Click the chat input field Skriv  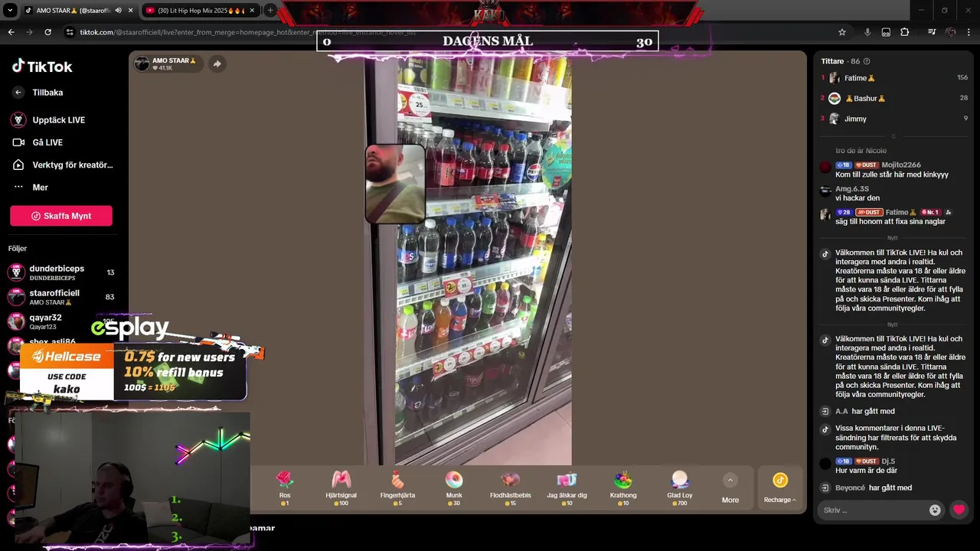coord(873,510)
